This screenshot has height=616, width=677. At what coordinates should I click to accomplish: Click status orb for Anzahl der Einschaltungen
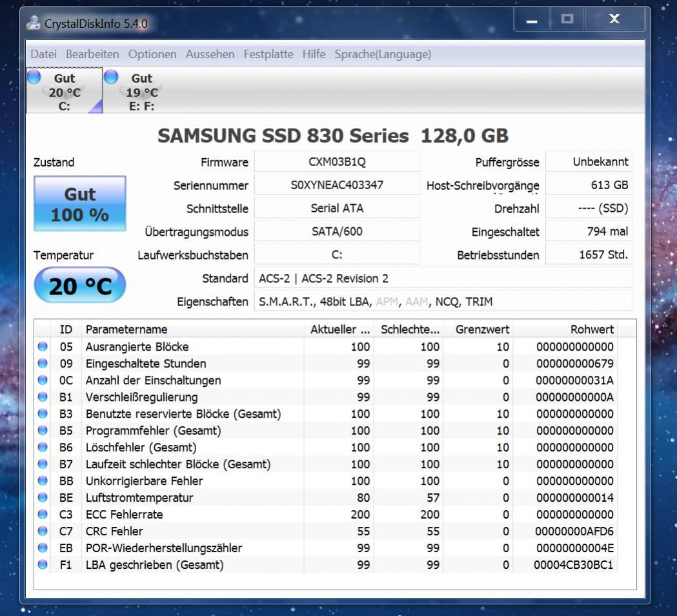43,380
